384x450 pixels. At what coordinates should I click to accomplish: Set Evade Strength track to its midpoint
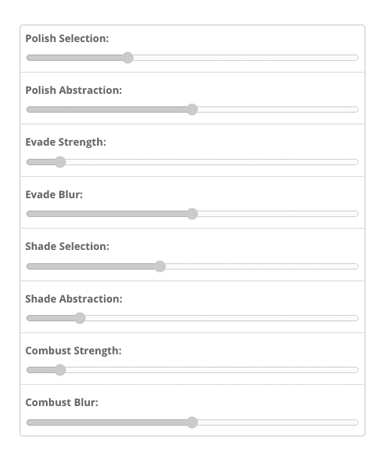(192, 162)
